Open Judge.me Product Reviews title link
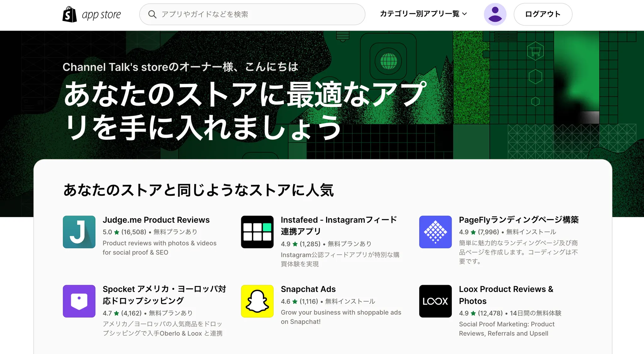Image resolution: width=644 pixels, height=354 pixels. pos(156,220)
